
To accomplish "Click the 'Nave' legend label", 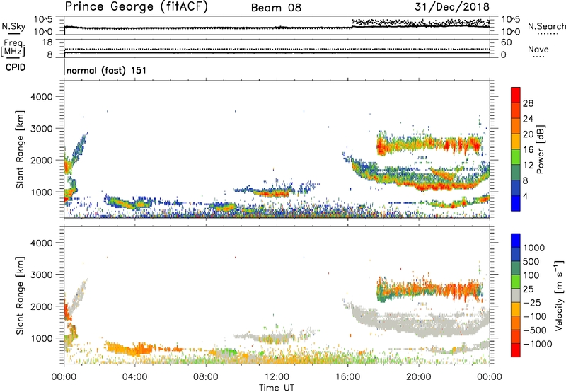I will tap(538, 49).
